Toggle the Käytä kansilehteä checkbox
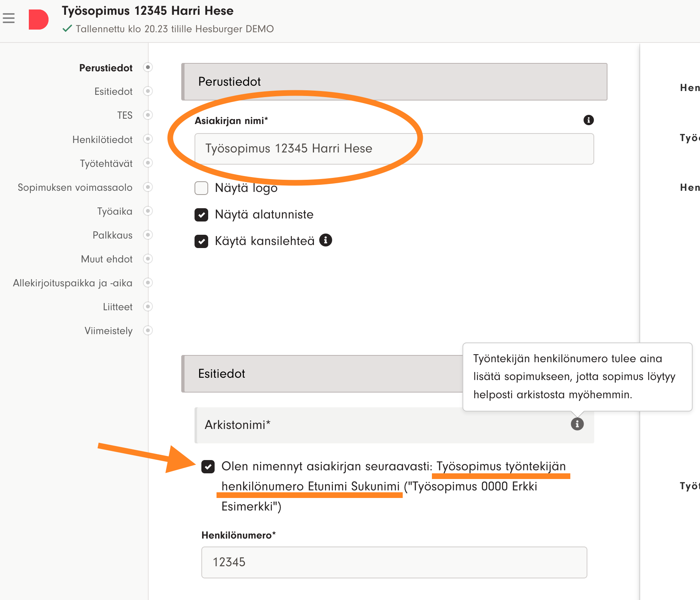Viewport: 700px width, 600px height. click(x=201, y=241)
